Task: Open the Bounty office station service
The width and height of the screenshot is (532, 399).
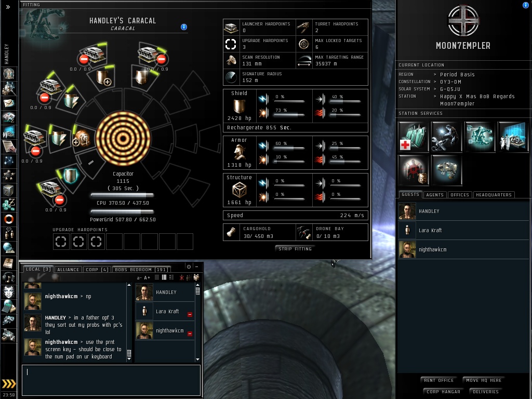Action: click(413, 170)
